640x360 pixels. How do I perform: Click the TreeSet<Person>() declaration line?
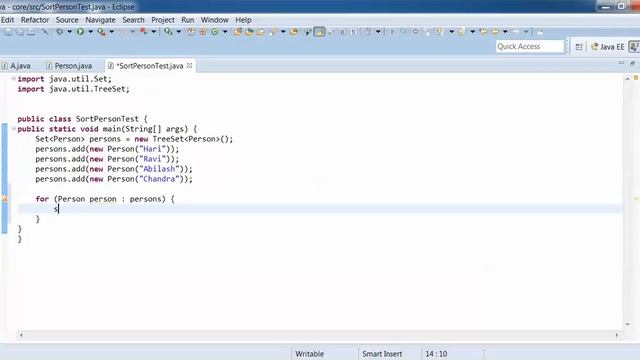point(134,139)
